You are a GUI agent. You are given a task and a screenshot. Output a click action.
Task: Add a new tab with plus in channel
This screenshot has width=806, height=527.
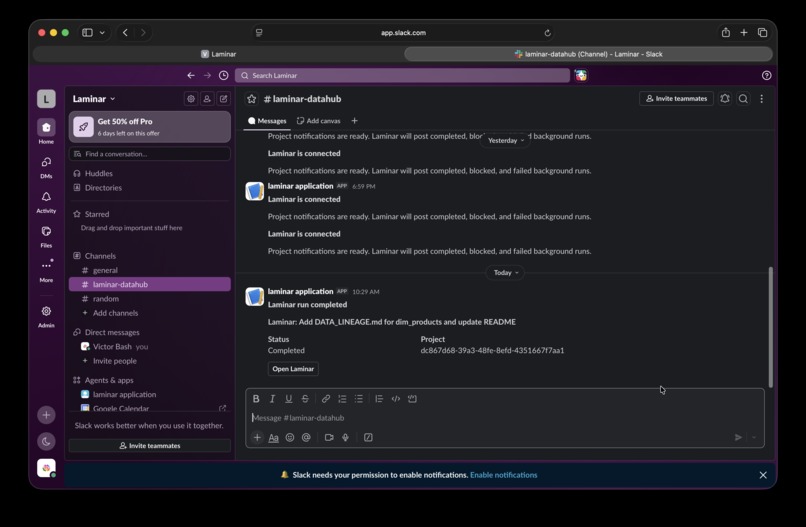point(354,121)
